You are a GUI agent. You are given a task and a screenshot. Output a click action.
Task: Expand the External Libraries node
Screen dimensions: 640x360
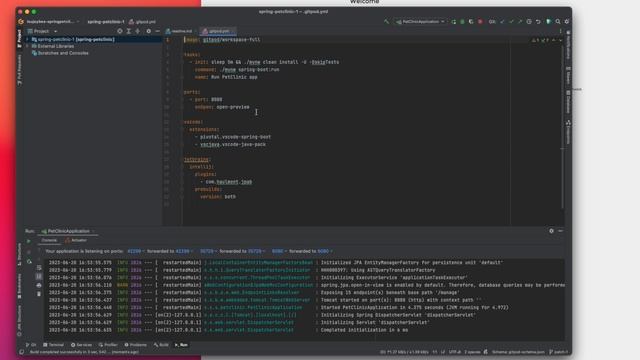point(28,47)
